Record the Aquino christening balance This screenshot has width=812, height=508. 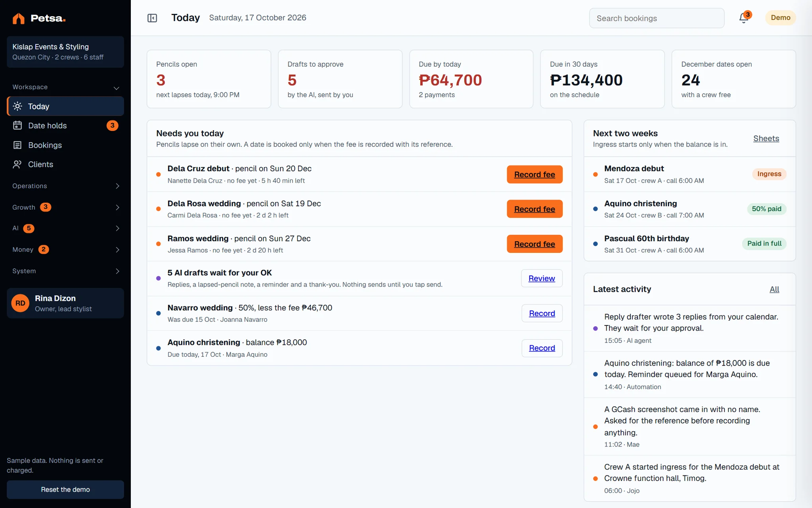click(x=542, y=348)
